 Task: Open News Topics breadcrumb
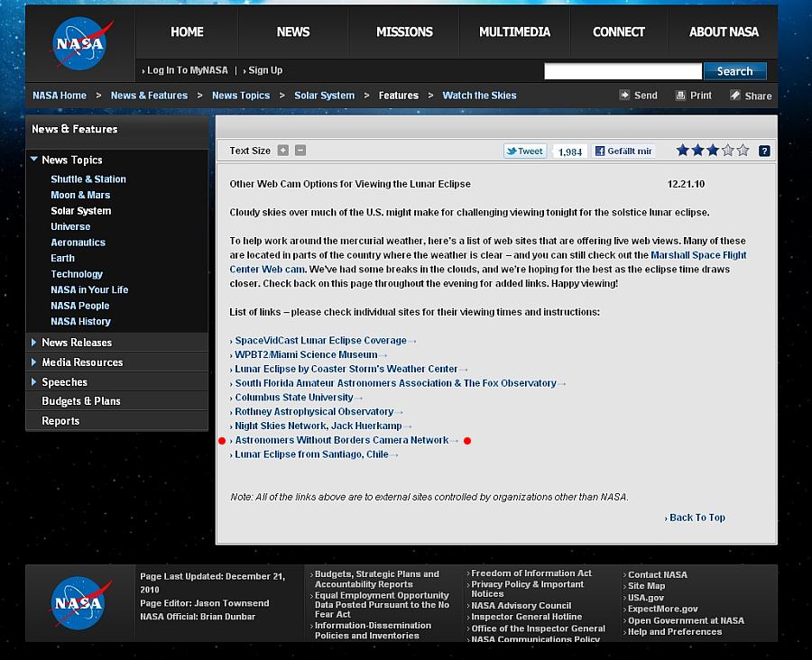[x=241, y=96]
